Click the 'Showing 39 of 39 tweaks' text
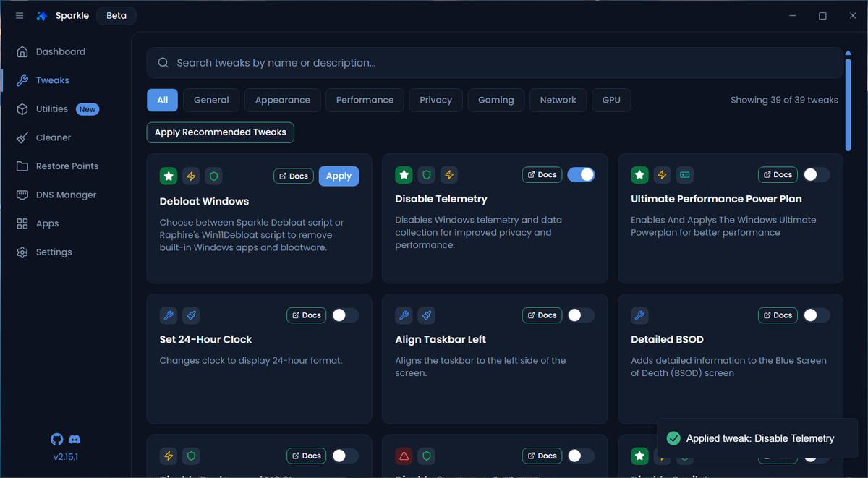 click(x=784, y=100)
